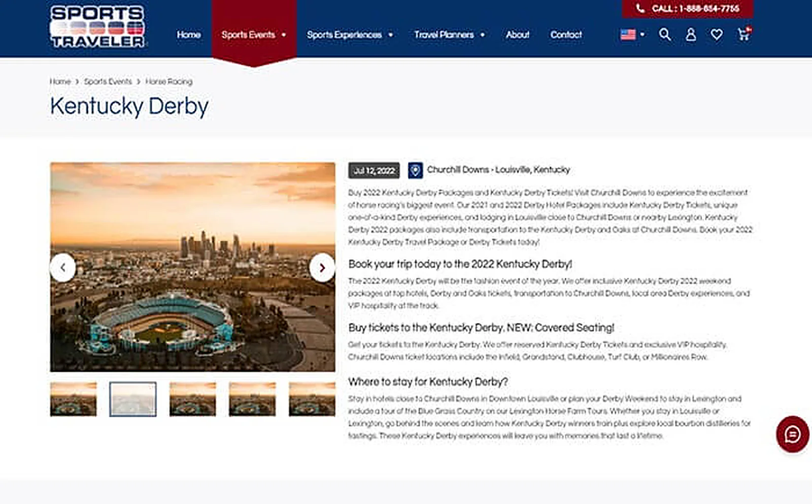
Task: Select the third gallery thumbnail
Action: point(192,399)
